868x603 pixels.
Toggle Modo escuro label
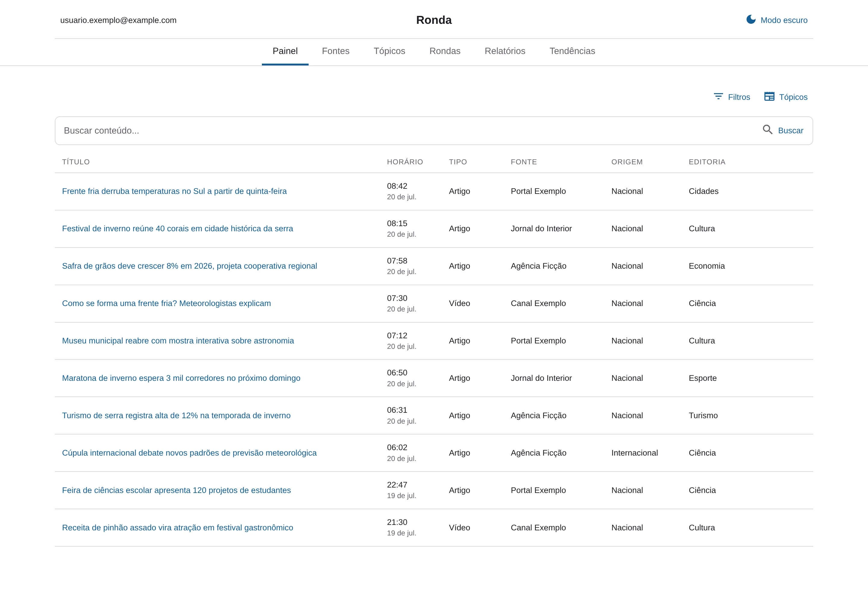784,21
